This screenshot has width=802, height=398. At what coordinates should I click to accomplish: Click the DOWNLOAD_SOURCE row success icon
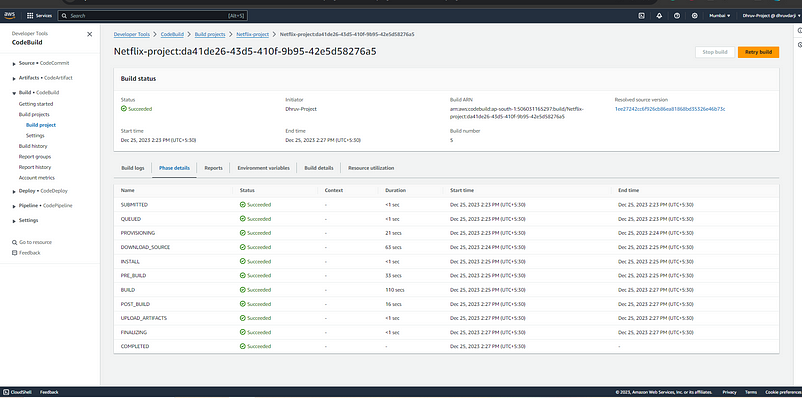coord(242,247)
